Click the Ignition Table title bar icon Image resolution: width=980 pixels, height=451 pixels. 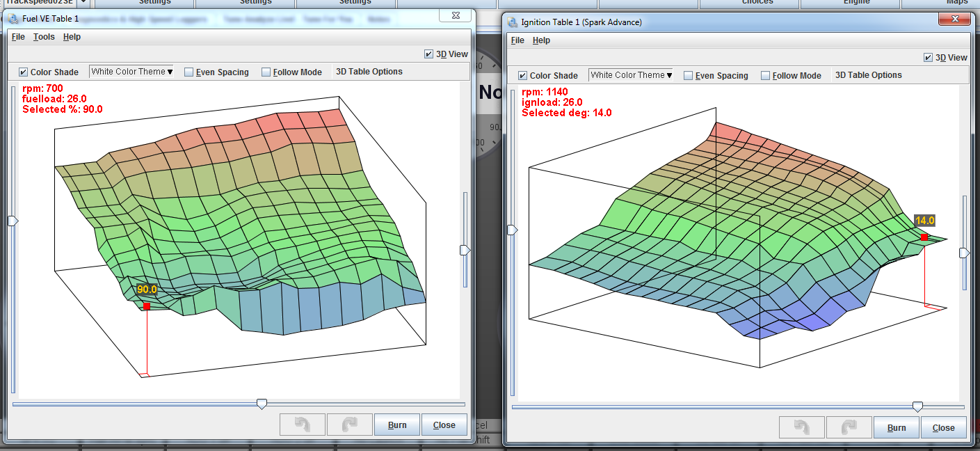[x=513, y=22]
